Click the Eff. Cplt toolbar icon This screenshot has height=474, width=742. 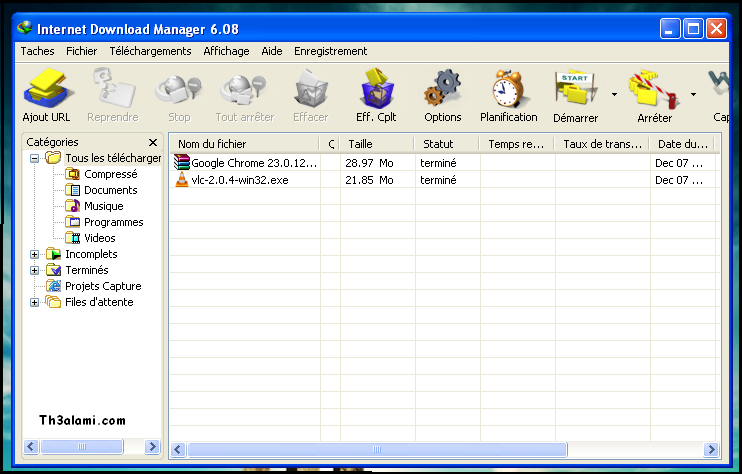coord(377,88)
